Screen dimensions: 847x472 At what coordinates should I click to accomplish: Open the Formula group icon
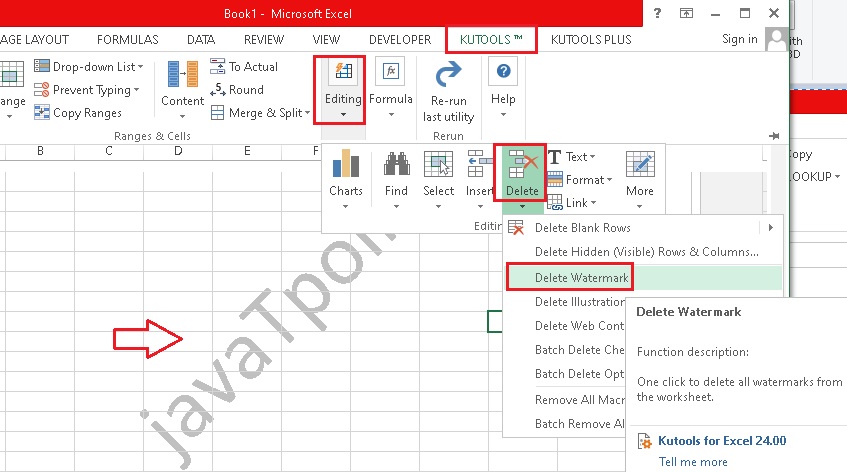[x=391, y=72]
